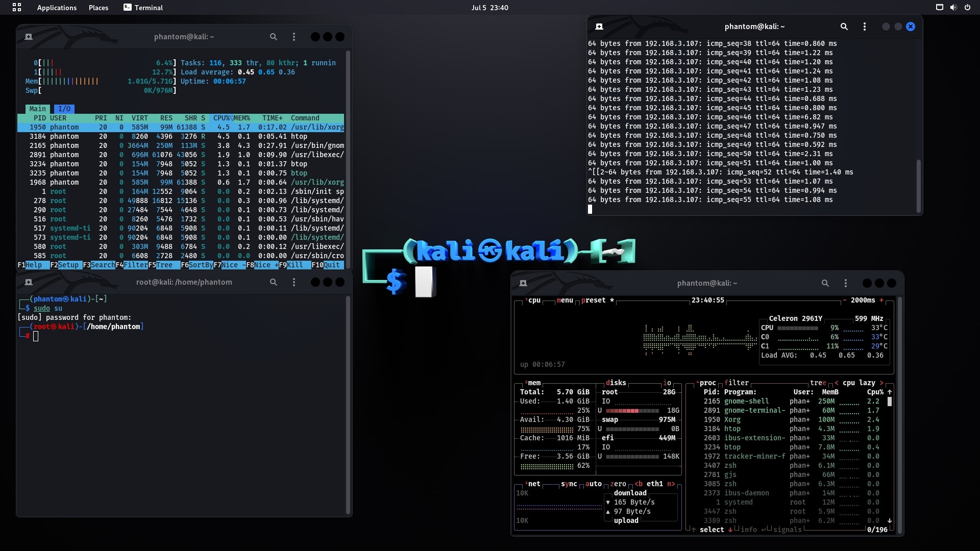Image resolution: width=980 pixels, height=551 pixels.
Task: Click the volume speaker icon in top bar
Action: pyautogui.click(x=953, y=7)
